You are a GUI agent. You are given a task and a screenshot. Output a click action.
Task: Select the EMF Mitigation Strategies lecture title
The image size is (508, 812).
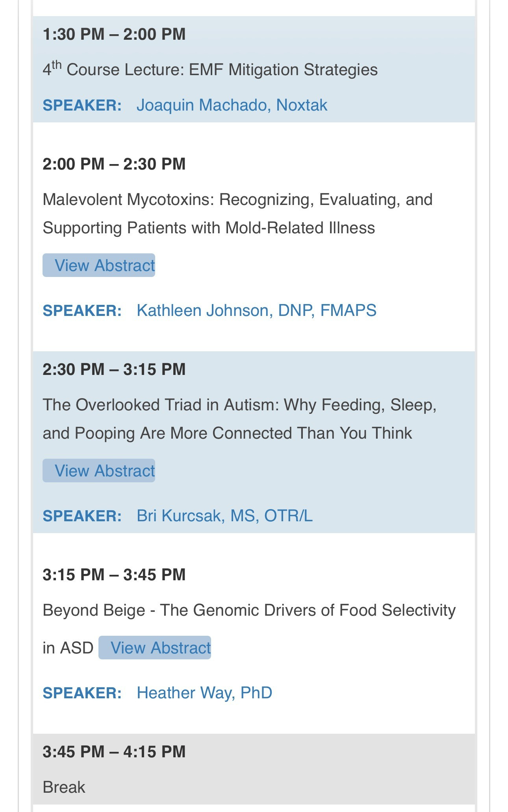pyautogui.click(x=210, y=69)
